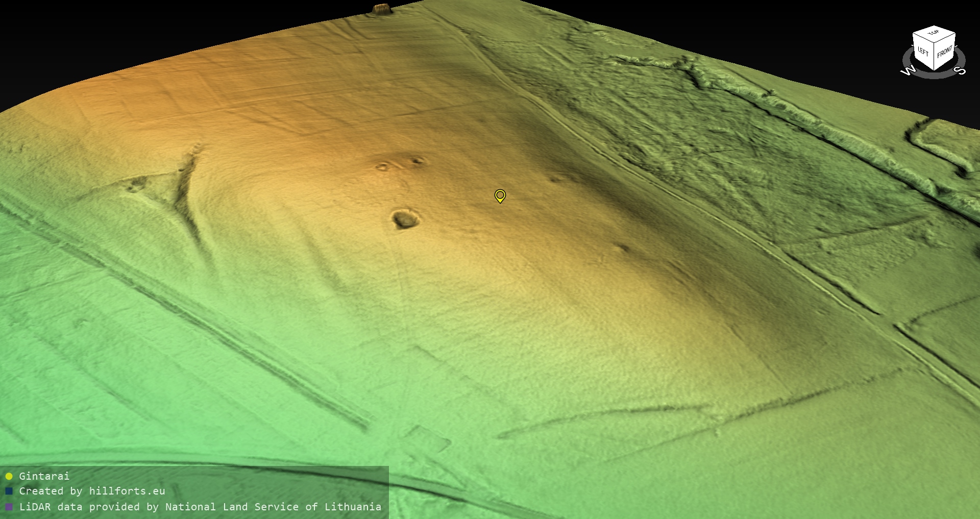Image resolution: width=980 pixels, height=519 pixels.
Task: Click the edge between LEFT and FRONT cube faces
Action: 935,56
